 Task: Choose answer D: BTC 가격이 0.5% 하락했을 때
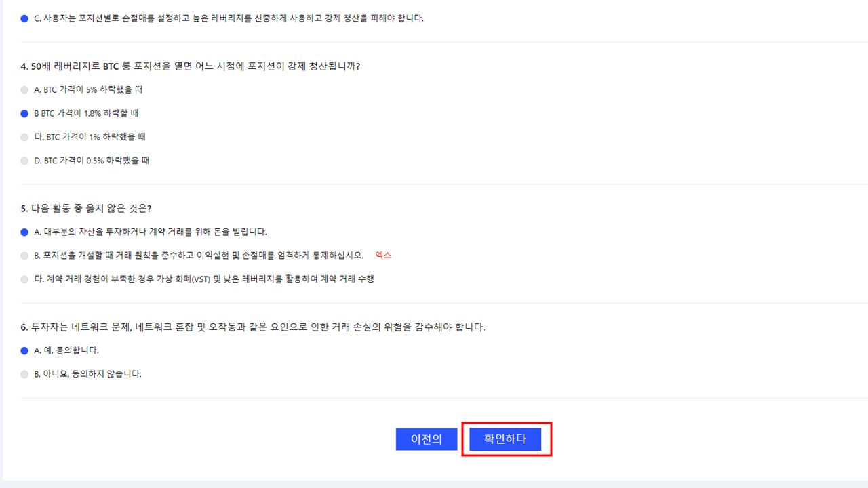[24, 161]
